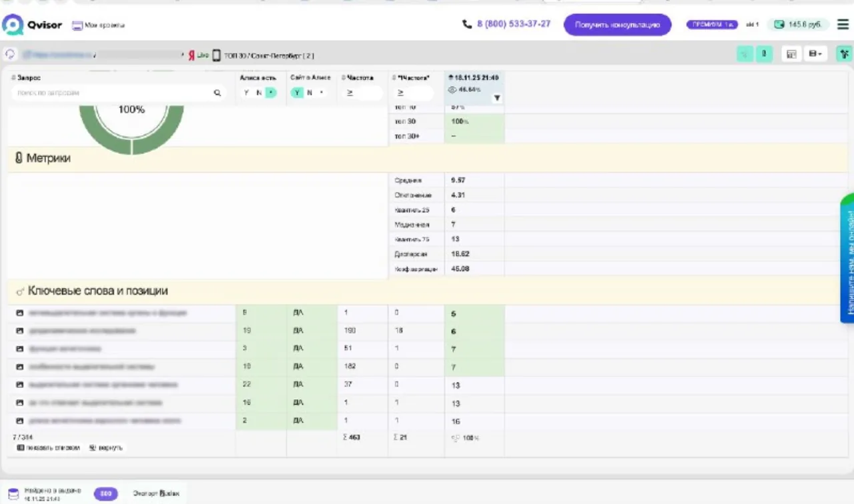
Task: Click the Qvisor logo
Action: [x=32, y=25]
